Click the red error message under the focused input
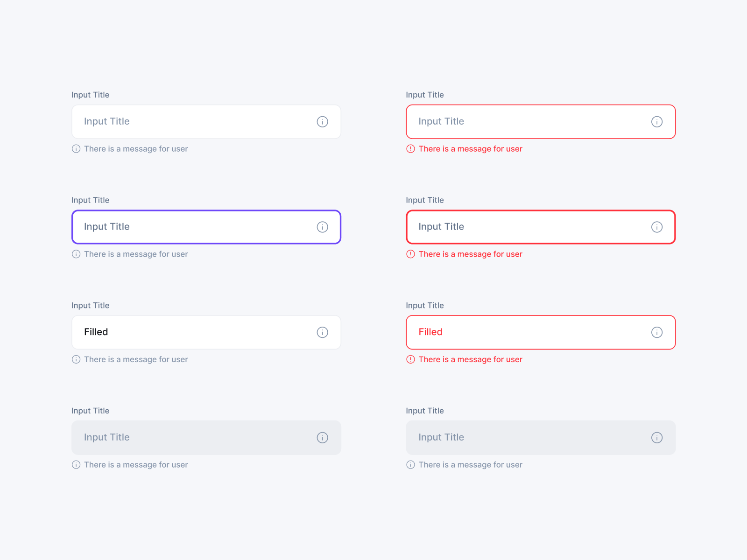This screenshot has height=560, width=747. click(470, 254)
